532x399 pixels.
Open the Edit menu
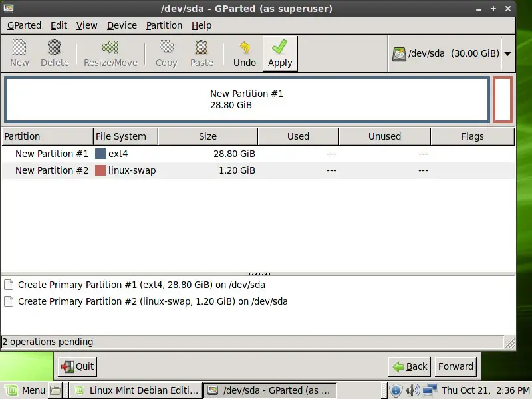click(x=59, y=25)
